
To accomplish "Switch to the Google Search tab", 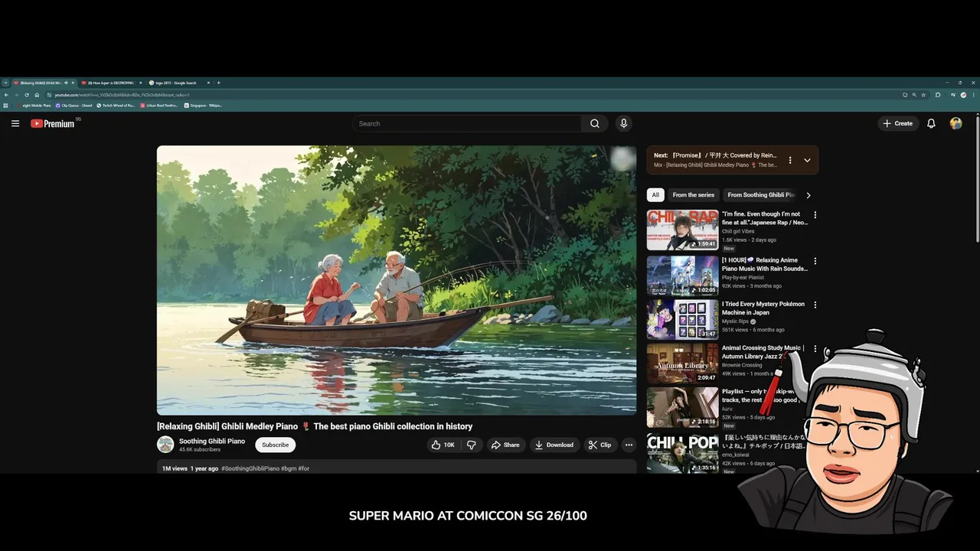I will point(176,83).
